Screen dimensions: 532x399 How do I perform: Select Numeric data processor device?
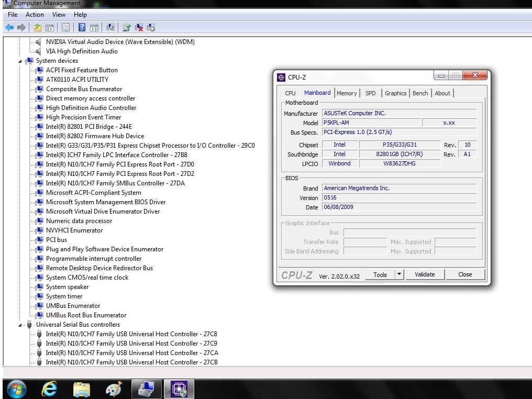pyautogui.click(x=79, y=221)
